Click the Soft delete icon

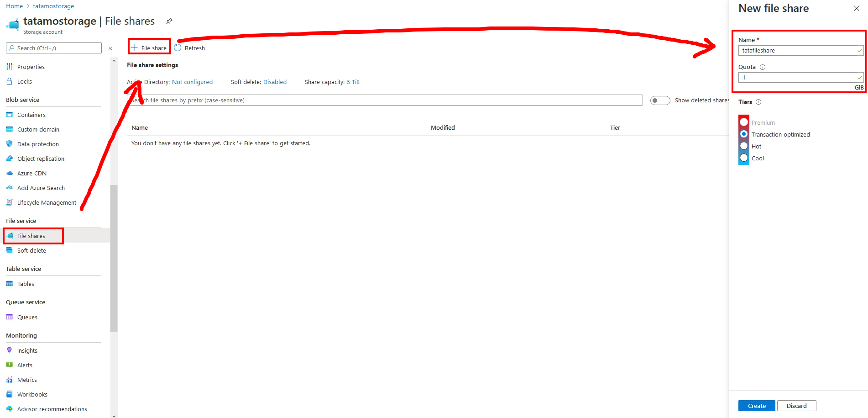(9, 250)
